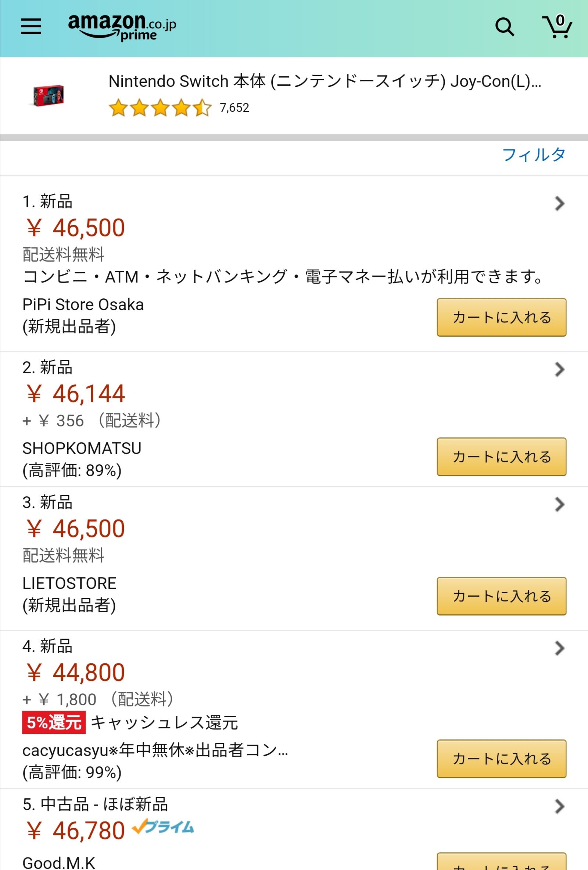The height and width of the screenshot is (870, 588).
Task: Expand offer 2 SHOPKOMATSU chevron
Action: (559, 369)
